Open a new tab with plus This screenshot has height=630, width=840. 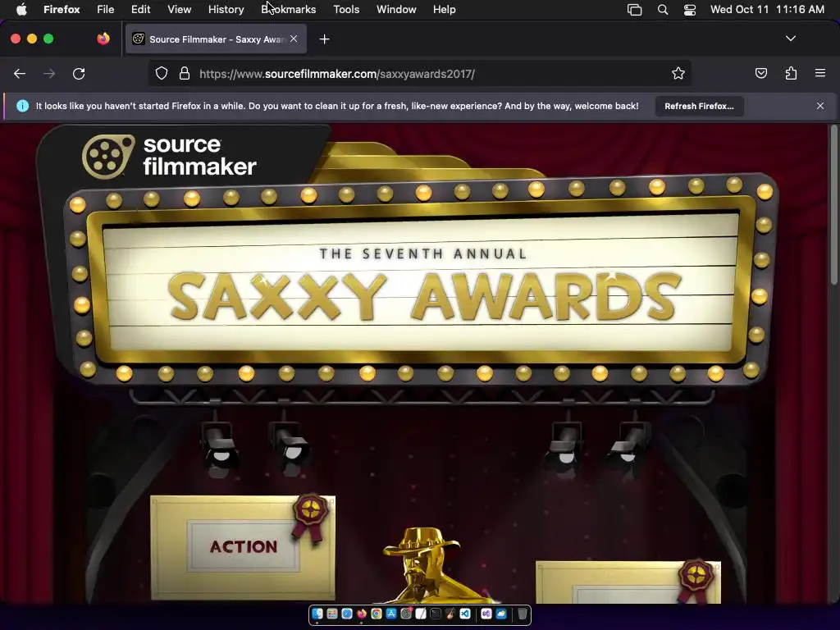click(324, 39)
